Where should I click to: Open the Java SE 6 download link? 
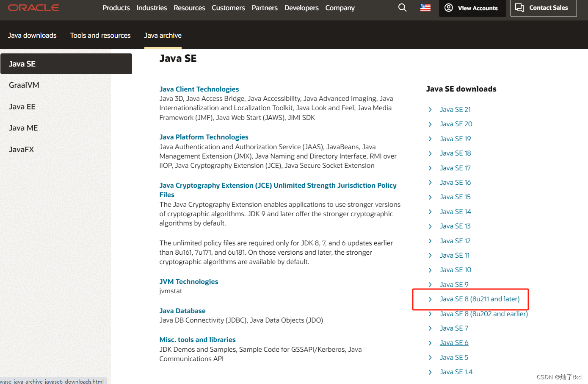pyautogui.click(x=454, y=343)
